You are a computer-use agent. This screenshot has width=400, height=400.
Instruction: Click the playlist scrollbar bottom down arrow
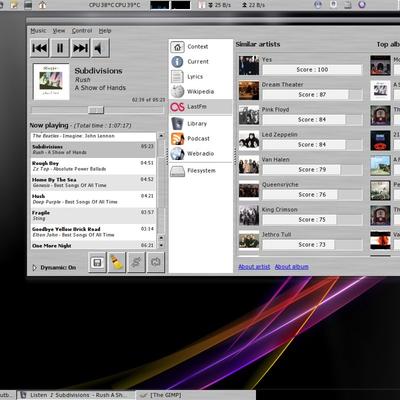161,245
